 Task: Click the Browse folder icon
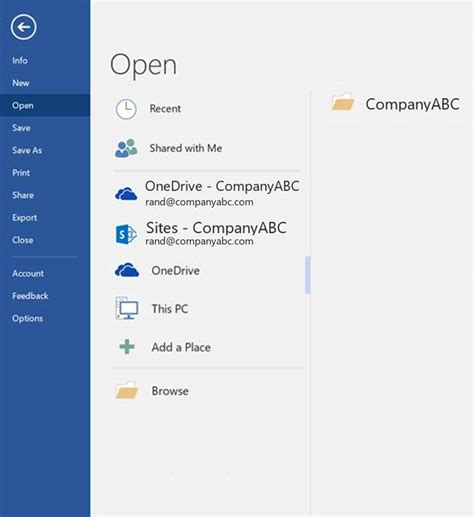127,390
